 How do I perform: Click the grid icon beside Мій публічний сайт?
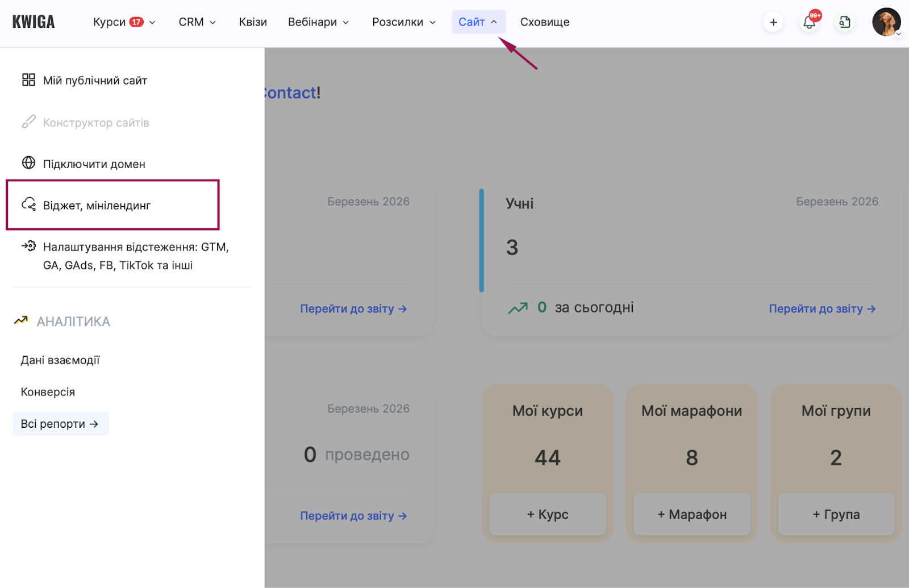point(28,80)
